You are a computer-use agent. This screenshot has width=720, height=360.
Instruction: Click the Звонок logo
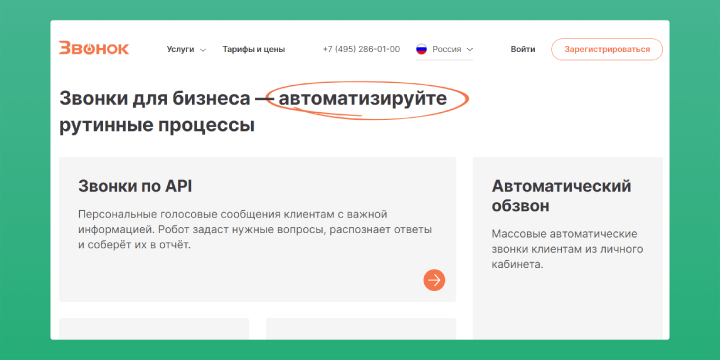tap(94, 49)
